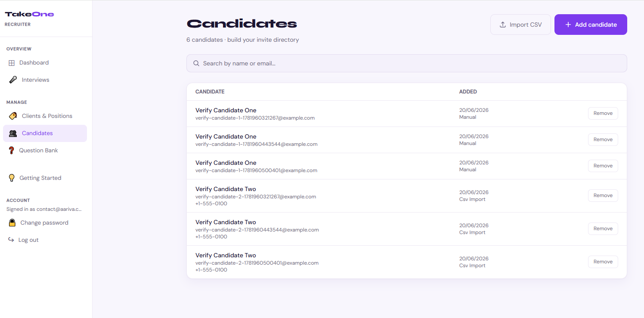Click the padlock Change password icon
This screenshot has height=318, width=644.
click(12, 223)
